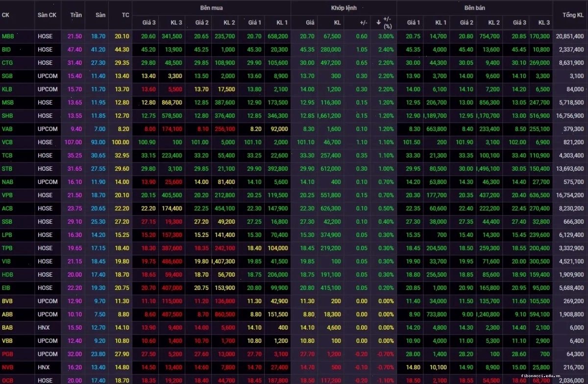Open the yellow BAB ticker
The width and height of the screenshot is (588, 384).
point(7,328)
